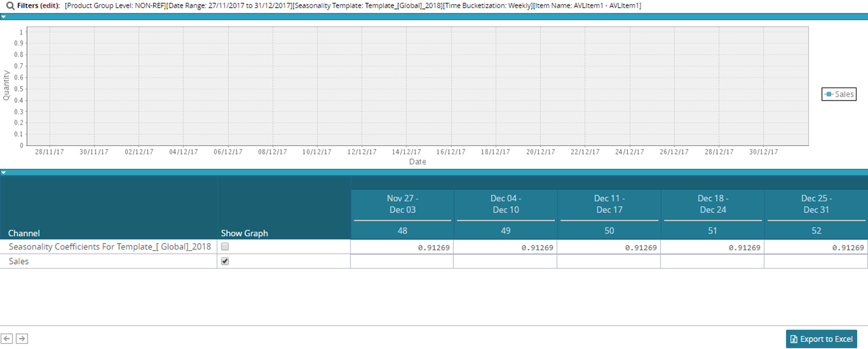This screenshot has width=868, height=349.
Task: Collapse the graph panel using top arrow
Action: pyautogui.click(x=4, y=17)
